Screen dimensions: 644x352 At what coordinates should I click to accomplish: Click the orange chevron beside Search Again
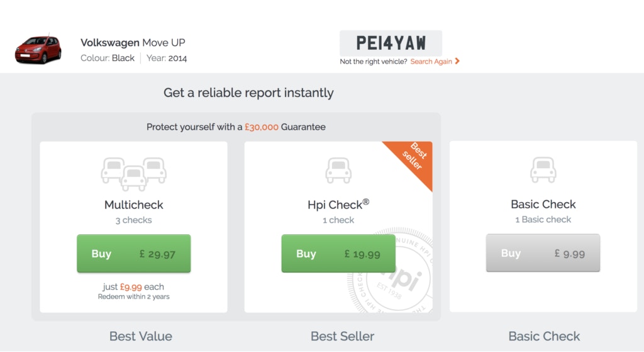tap(457, 61)
